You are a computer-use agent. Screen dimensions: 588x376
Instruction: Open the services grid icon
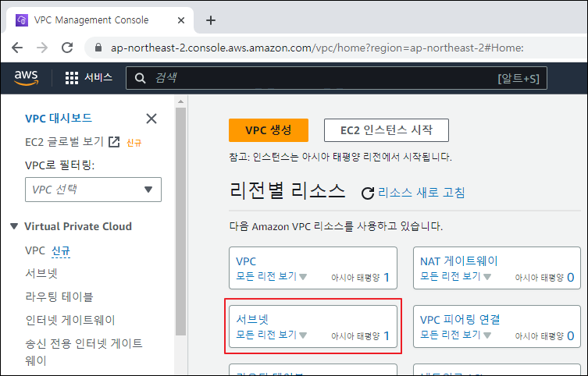pos(72,78)
